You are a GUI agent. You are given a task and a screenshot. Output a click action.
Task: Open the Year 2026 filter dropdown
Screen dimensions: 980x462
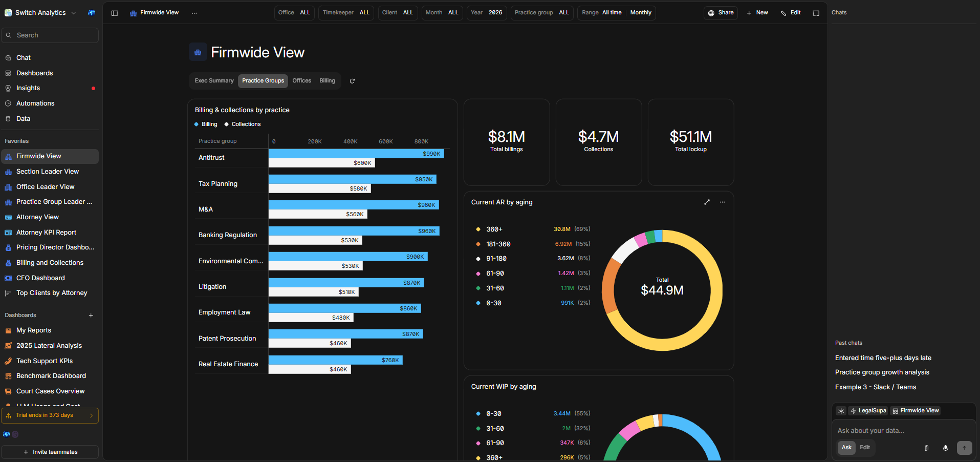click(486, 13)
